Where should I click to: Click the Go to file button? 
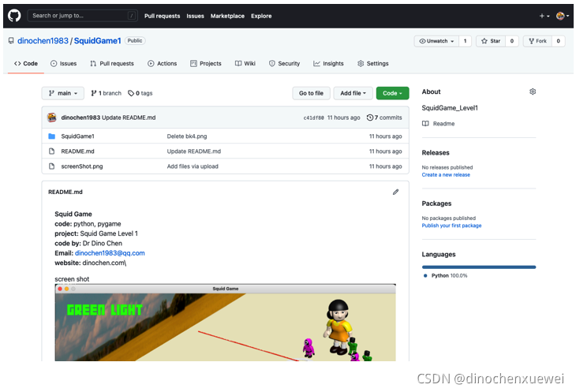click(311, 93)
